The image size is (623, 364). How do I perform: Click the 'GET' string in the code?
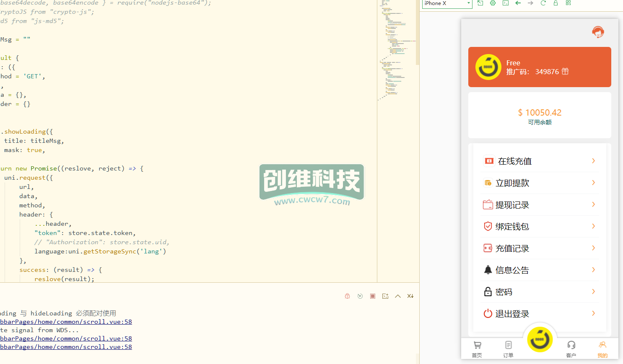tap(32, 76)
